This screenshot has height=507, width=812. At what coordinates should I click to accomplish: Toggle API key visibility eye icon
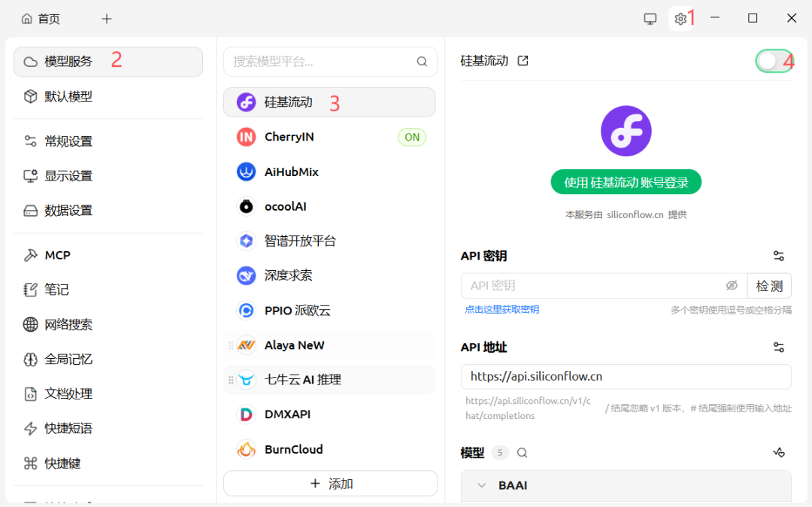tap(732, 285)
